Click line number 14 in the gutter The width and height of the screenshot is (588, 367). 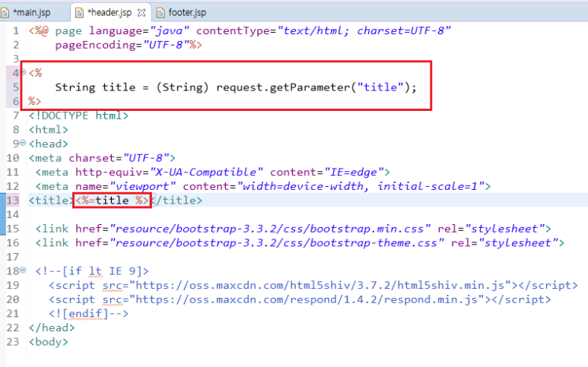pos(12,214)
